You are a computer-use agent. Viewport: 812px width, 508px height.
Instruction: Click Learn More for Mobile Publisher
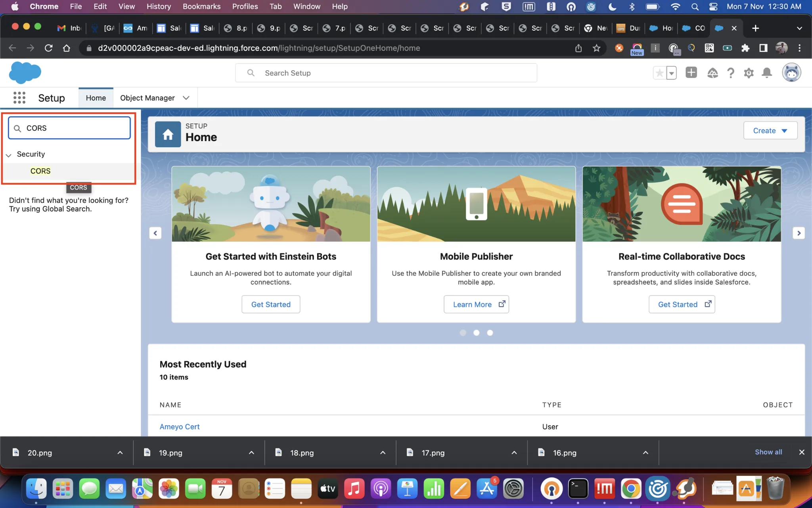pos(476,304)
